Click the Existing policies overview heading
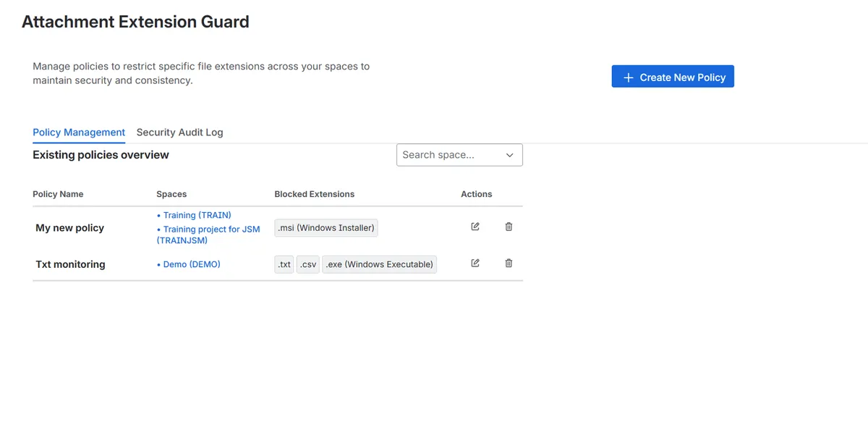 (x=101, y=155)
